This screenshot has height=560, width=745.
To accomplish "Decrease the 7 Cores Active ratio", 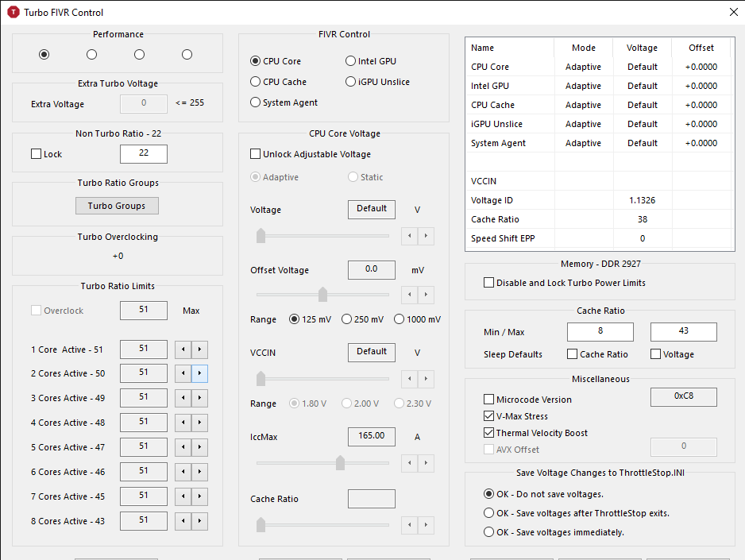I will click(183, 496).
